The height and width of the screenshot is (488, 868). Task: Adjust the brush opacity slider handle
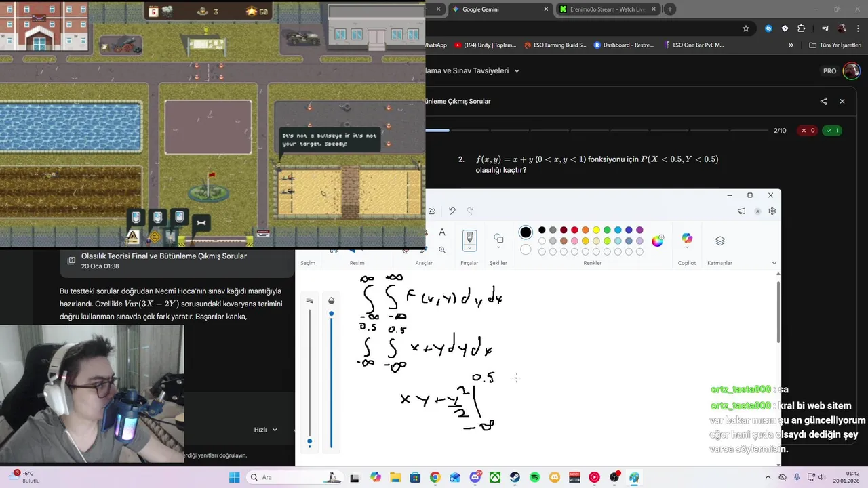pos(331,314)
